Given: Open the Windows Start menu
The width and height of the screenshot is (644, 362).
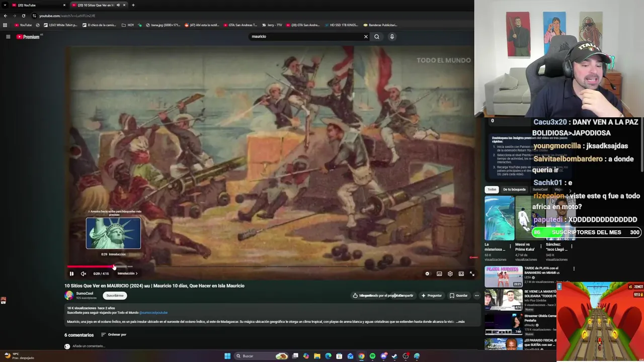Looking at the screenshot, I should pyautogui.click(x=227, y=356).
